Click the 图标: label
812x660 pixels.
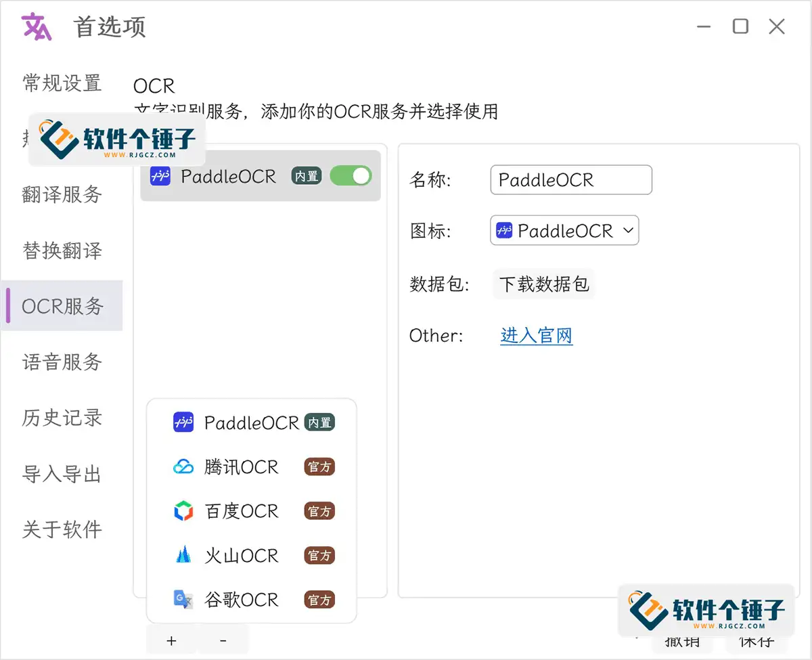coord(430,231)
